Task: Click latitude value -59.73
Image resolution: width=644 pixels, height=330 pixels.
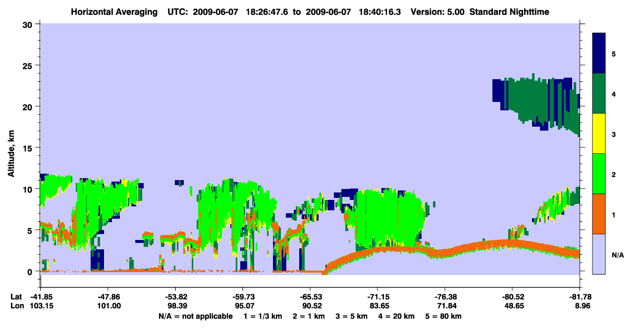Action: [x=243, y=297]
